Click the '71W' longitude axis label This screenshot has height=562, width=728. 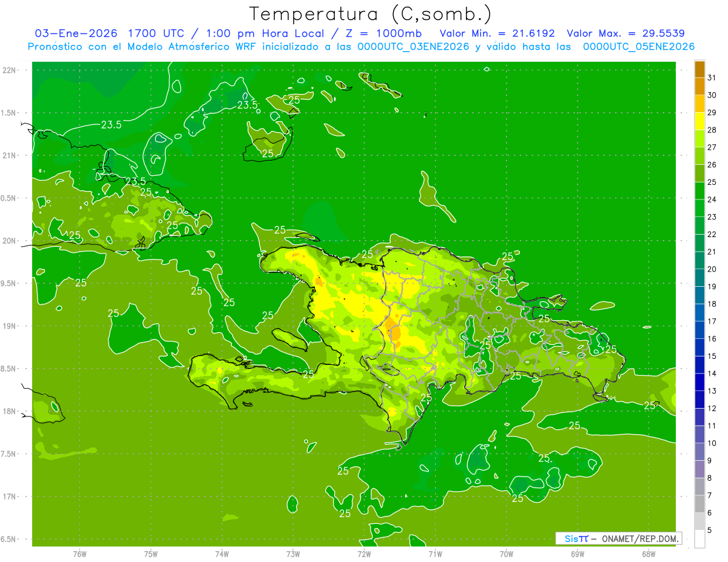click(435, 554)
